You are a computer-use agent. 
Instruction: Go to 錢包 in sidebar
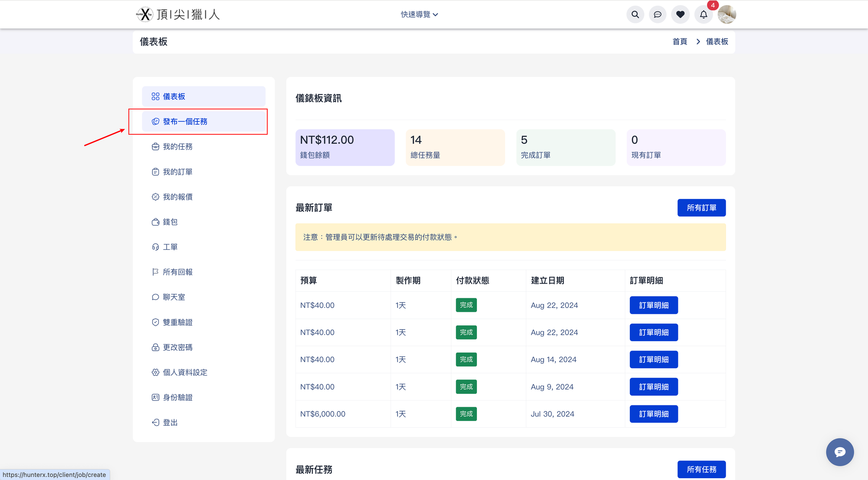point(170,222)
